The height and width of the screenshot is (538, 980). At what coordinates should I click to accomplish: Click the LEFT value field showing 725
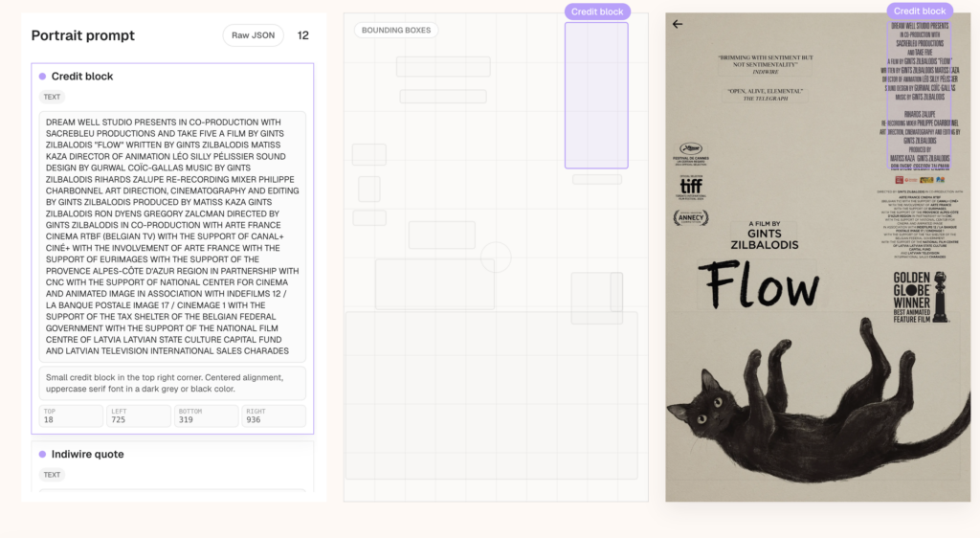pyautogui.click(x=139, y=416)
